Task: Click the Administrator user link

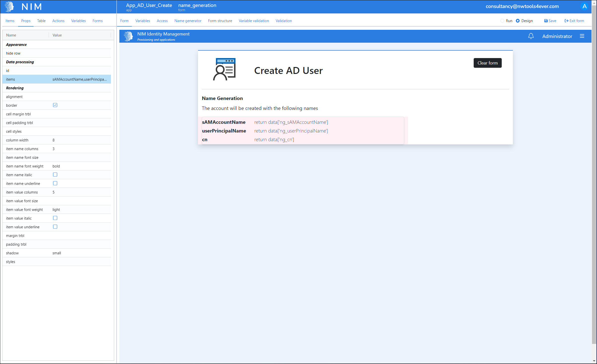Action: pyautogui.click(x=557, y=36)
